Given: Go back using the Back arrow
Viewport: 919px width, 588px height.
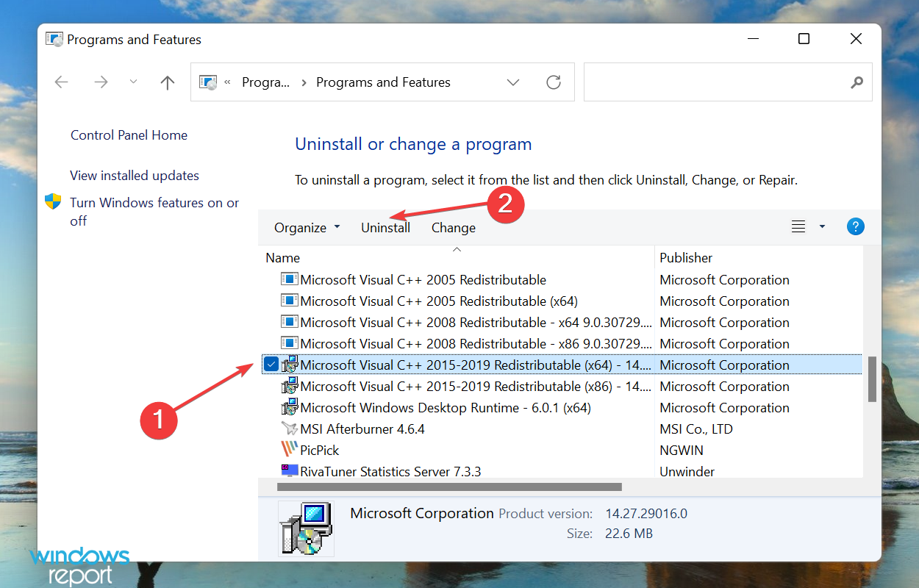Looking at the screenshot, I should (62, 82).
